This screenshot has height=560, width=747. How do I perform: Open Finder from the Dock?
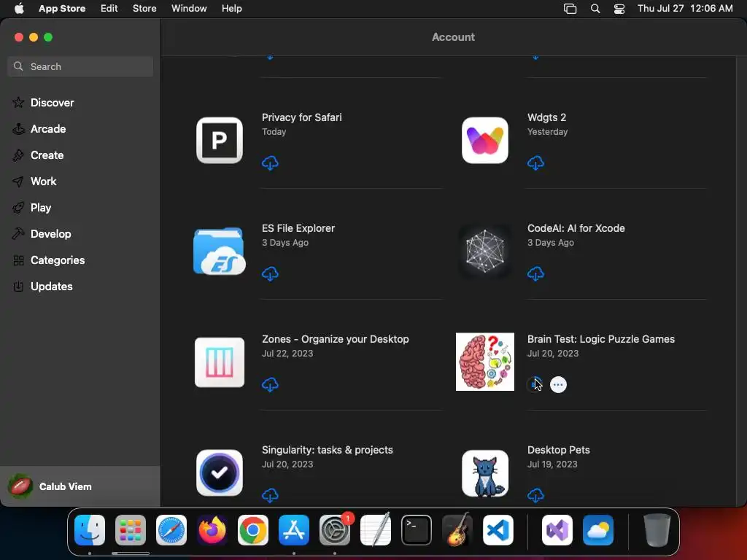pyautogui.click(x=90, y=529)
